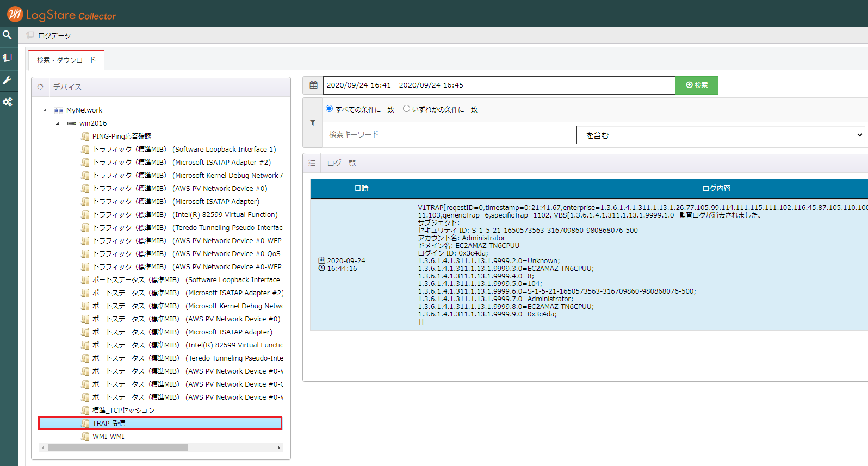Click the MyNetwork network icon
The width and height of the screenshot is (868, 466).
tap(59, 110)
